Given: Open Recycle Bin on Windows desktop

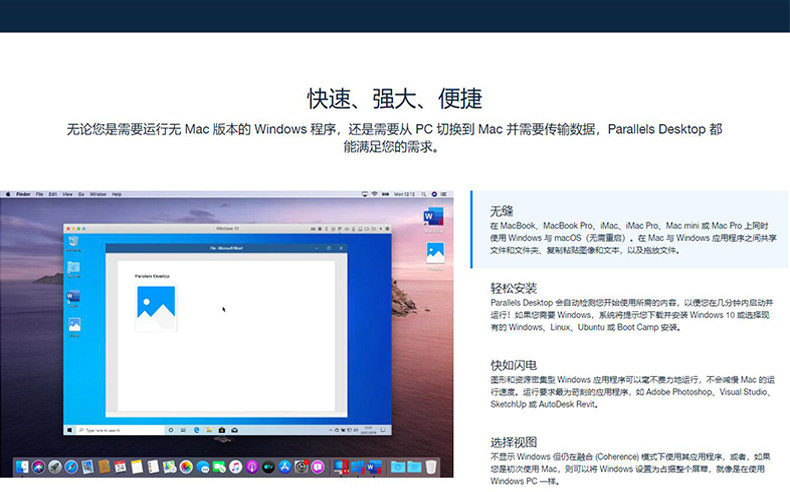Looking at the screenshot, I should click(x=74, y=243).
